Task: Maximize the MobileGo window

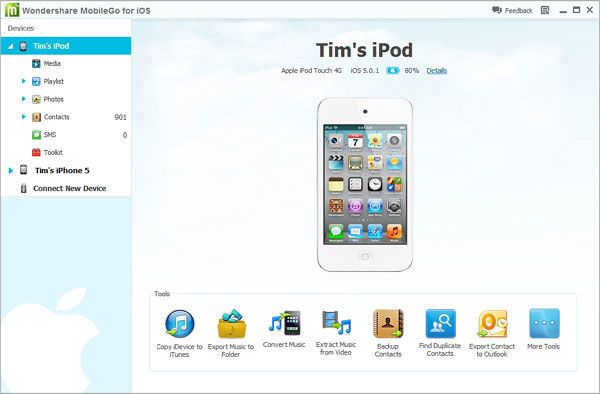Action: 576,10
